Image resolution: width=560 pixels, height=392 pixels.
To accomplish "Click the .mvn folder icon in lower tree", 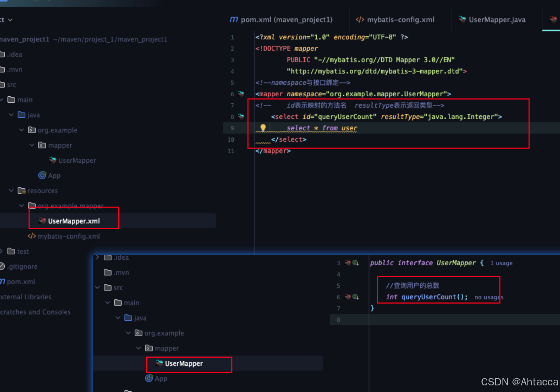I will point(108,272).
